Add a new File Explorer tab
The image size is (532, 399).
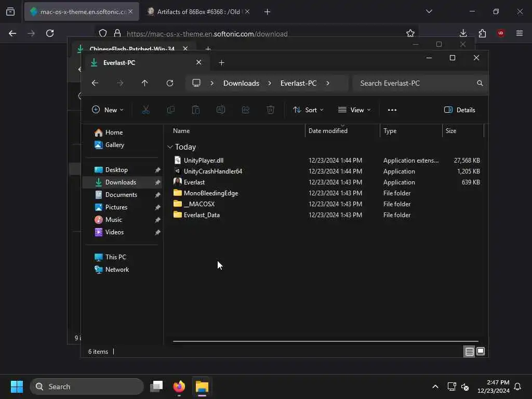[x=221, y=63]
